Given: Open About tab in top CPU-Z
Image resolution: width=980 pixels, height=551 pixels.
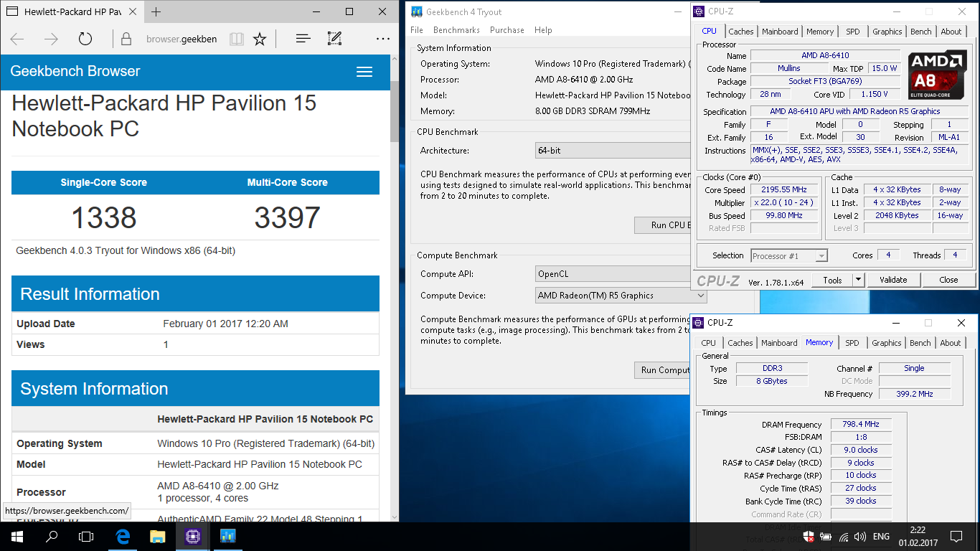Looking at the screenshot, I should (951, 32).
